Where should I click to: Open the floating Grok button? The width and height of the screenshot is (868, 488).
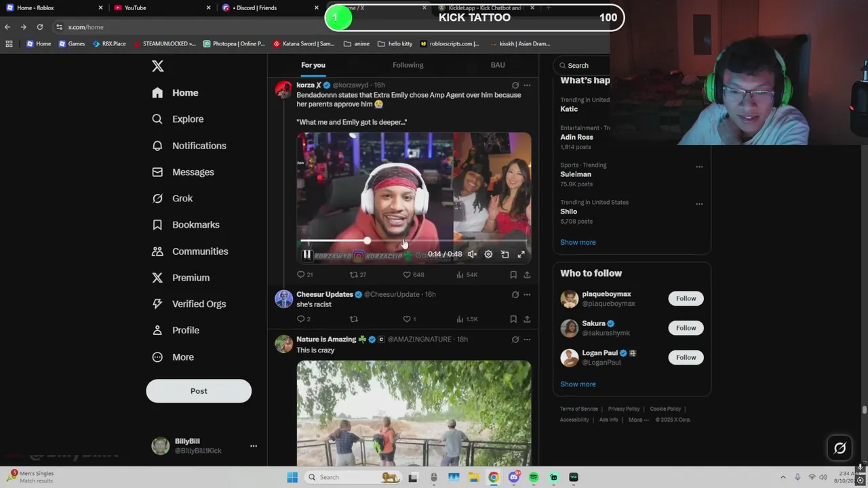click(x=840, y=448)
